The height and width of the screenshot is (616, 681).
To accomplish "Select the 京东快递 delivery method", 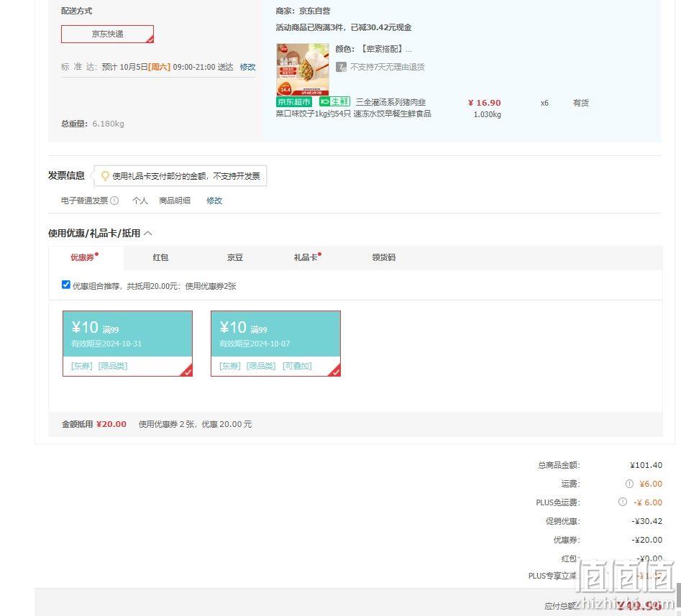I will point(107,34).
